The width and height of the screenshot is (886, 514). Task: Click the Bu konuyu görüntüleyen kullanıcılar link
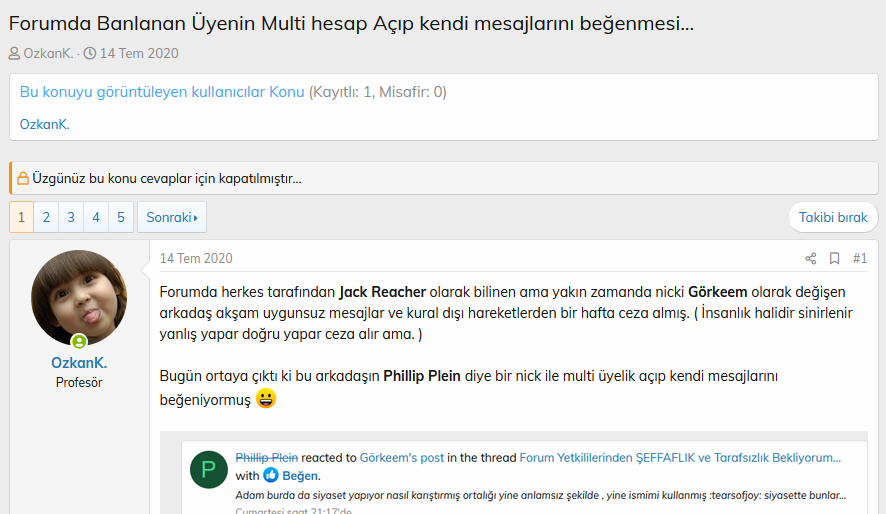pyautogui.click(x=162, y=92)
